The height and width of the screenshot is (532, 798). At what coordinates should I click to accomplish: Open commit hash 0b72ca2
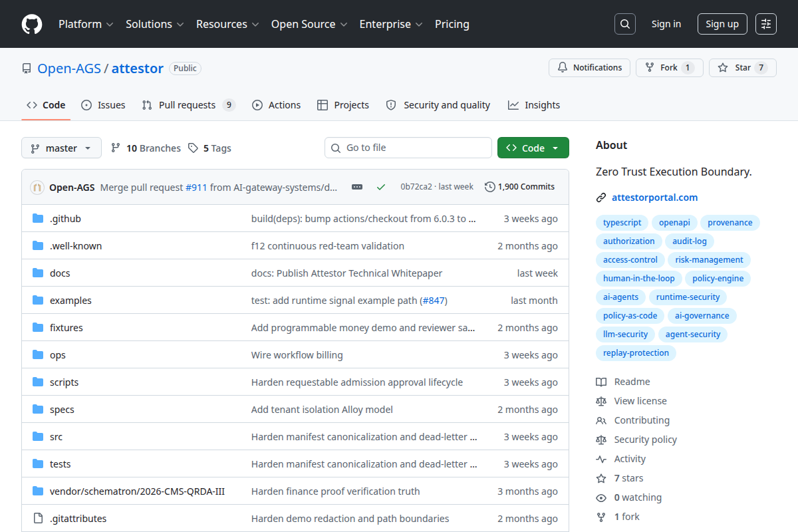click(416, 187)
